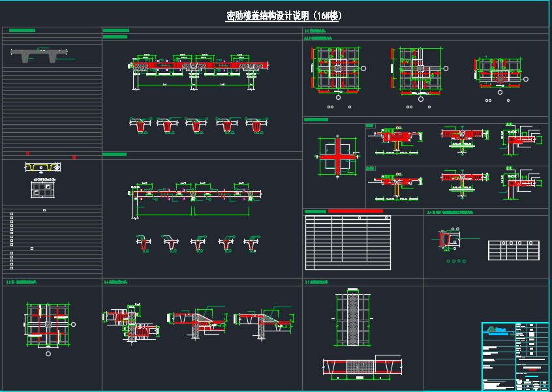Click the tall hatched post-cast strip plan
Image resolution: width=552 pixels, height=392 pixels.
[x=353, y=319]
